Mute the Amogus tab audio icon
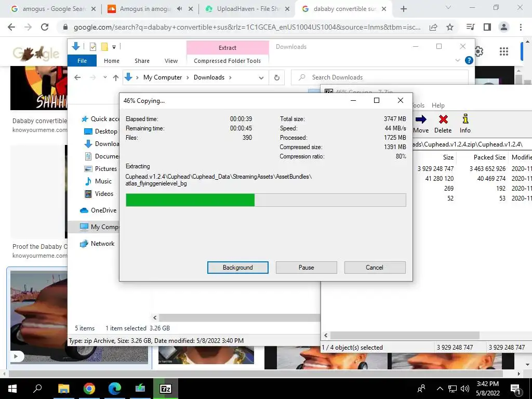Viewport: 532px width, 399px height. [x=179, y=9]
